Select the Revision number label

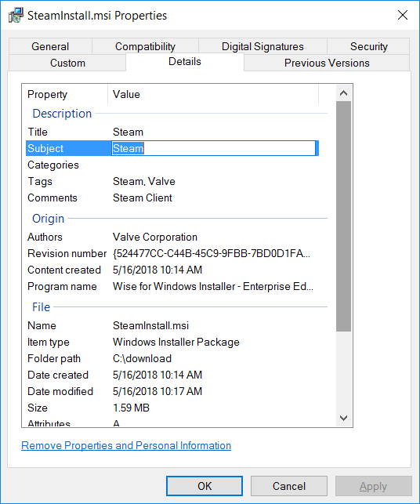pyautogui.click(x=67, y=253)
